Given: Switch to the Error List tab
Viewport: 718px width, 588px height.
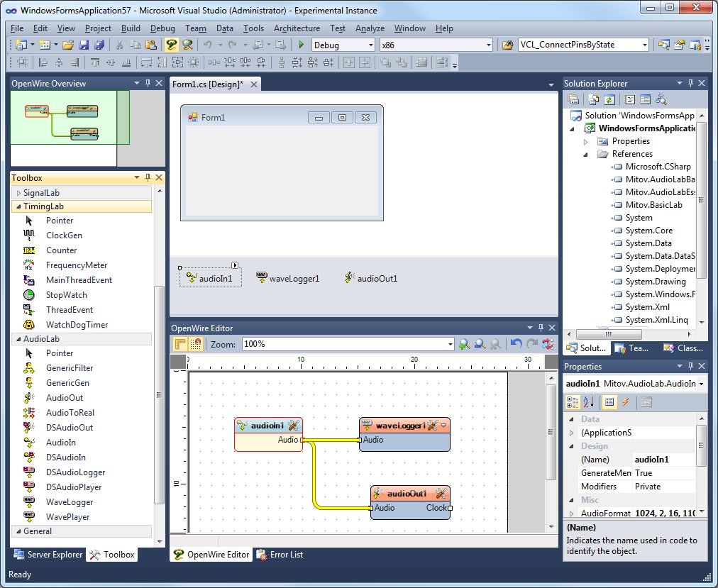Looking at the screenshot, I should 280,555.
